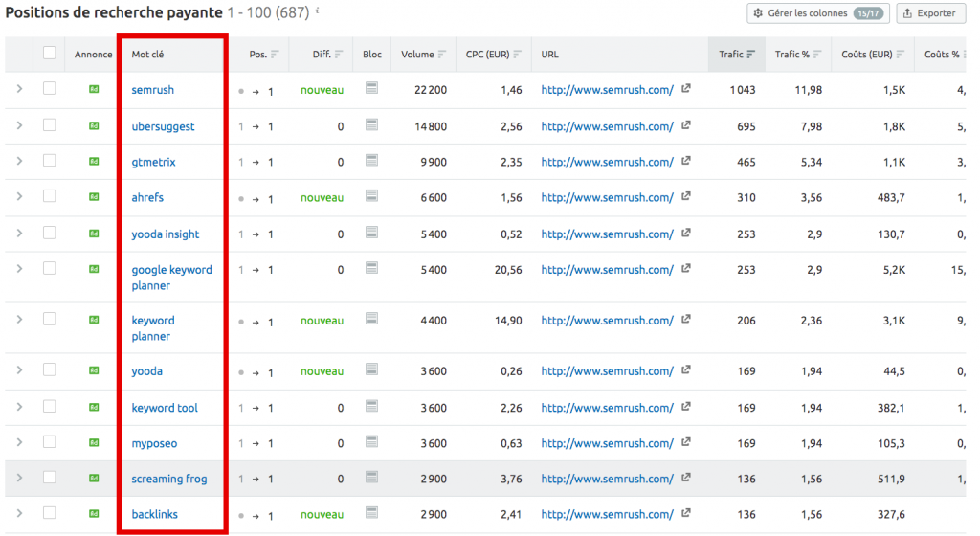
Task: Open the ad preview icon for gtmetrix row
Action: 94,161
